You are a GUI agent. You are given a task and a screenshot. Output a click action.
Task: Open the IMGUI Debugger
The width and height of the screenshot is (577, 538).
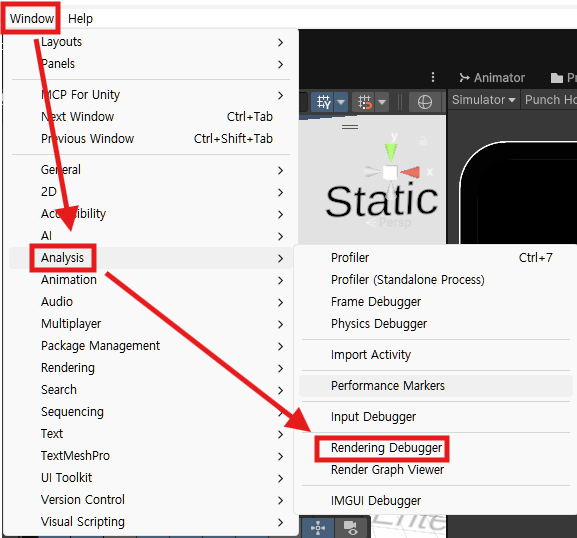(436, 501)
